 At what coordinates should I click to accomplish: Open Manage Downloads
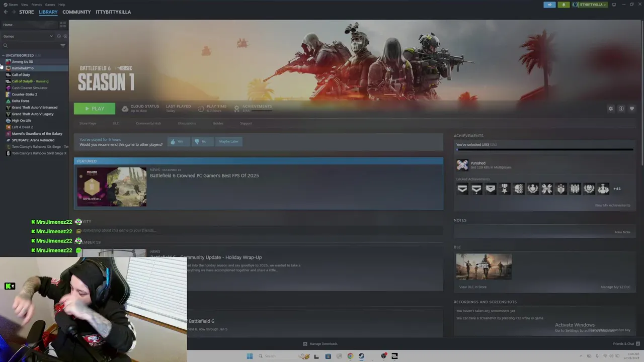click(x=320, y=344)
